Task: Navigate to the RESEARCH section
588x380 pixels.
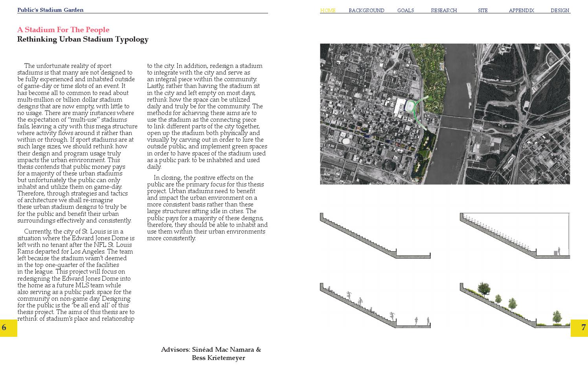Action: [444, 11]
